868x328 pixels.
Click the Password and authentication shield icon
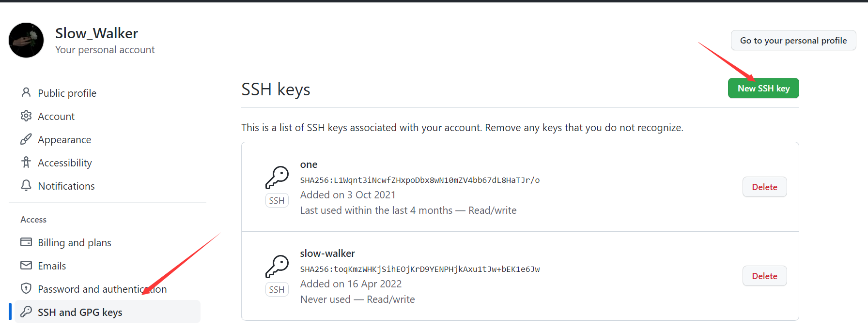click(26, 288)
